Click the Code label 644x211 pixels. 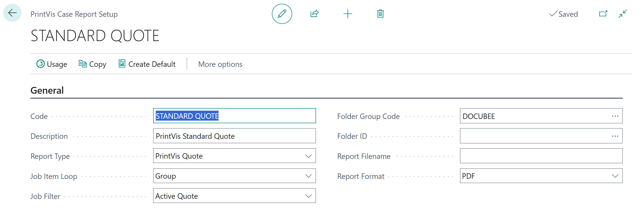39,116
